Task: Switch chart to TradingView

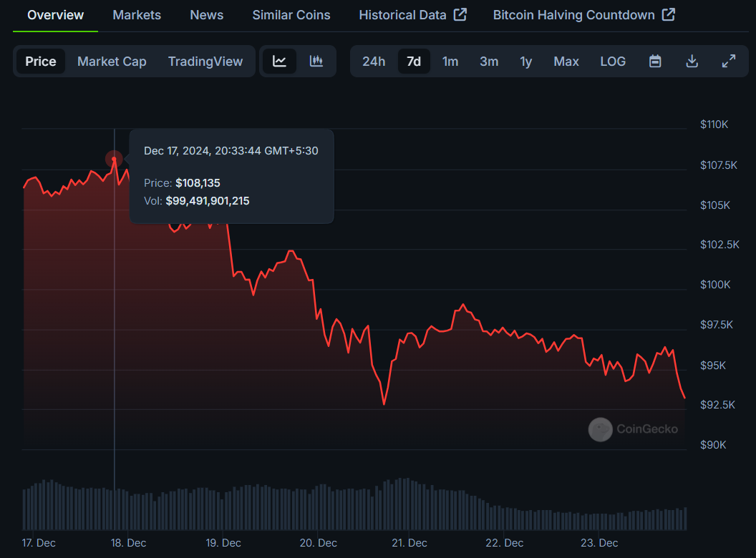Action: [205, 62]
